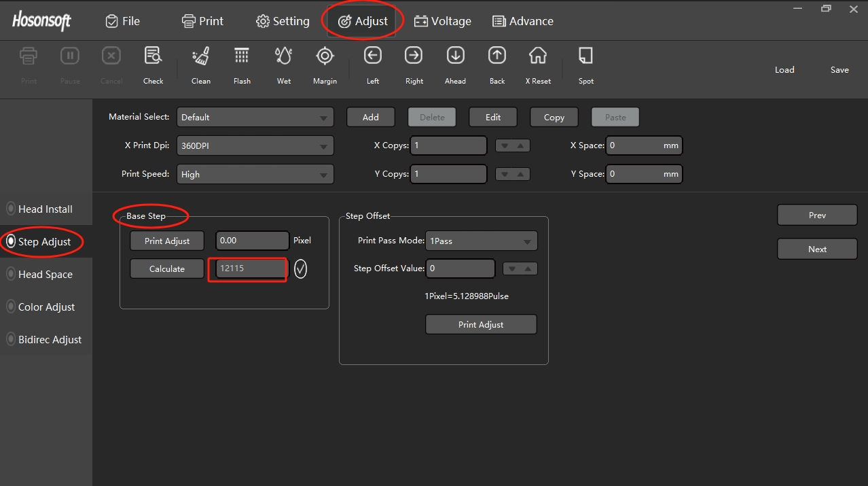Choose the Bidirec Adjust radio option
Image resolution: width=868 pixels, height=486 pixels.
(11, 339)
